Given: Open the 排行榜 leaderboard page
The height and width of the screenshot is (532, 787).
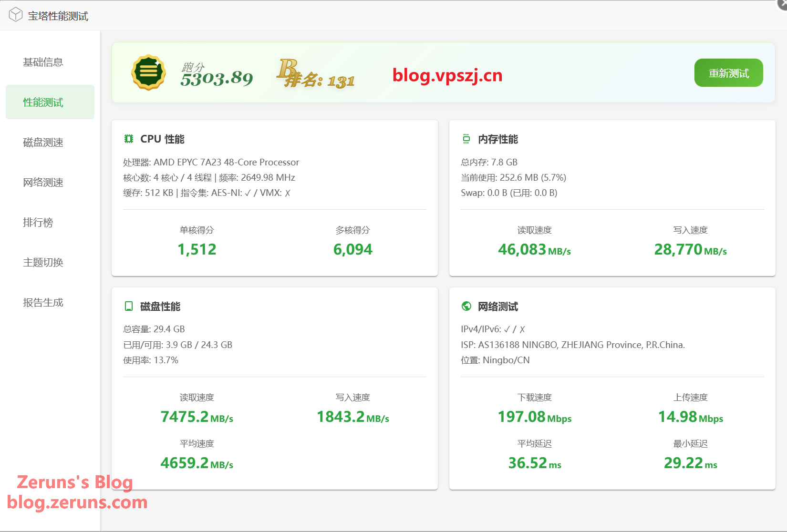Looking at the screenshot, I should click(38, 222).
